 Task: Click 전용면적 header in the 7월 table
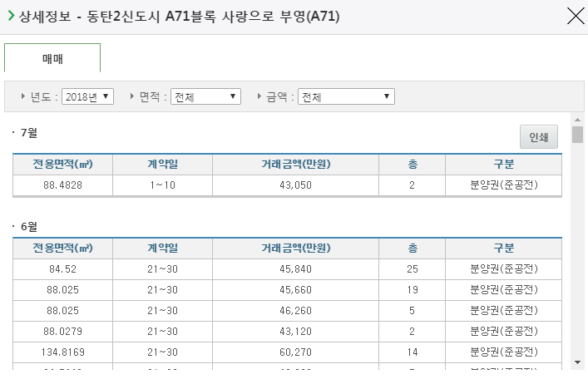62,164
